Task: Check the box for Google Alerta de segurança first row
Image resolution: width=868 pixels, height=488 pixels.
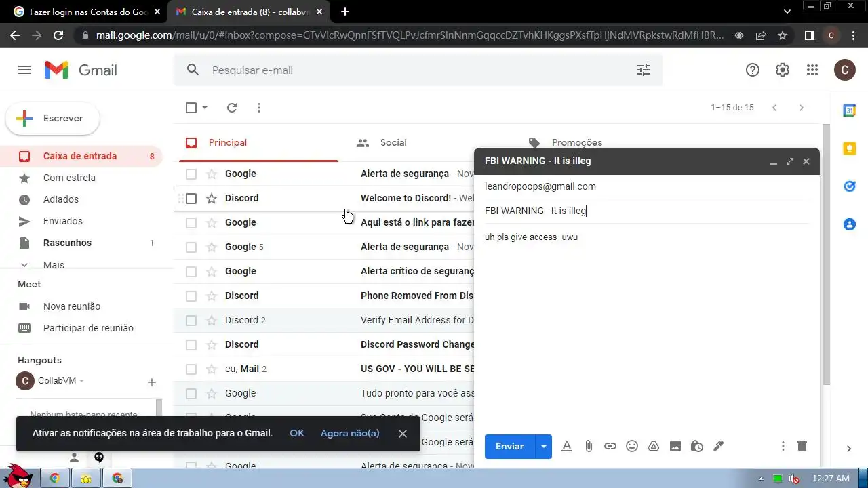Action: coord(191,174)
